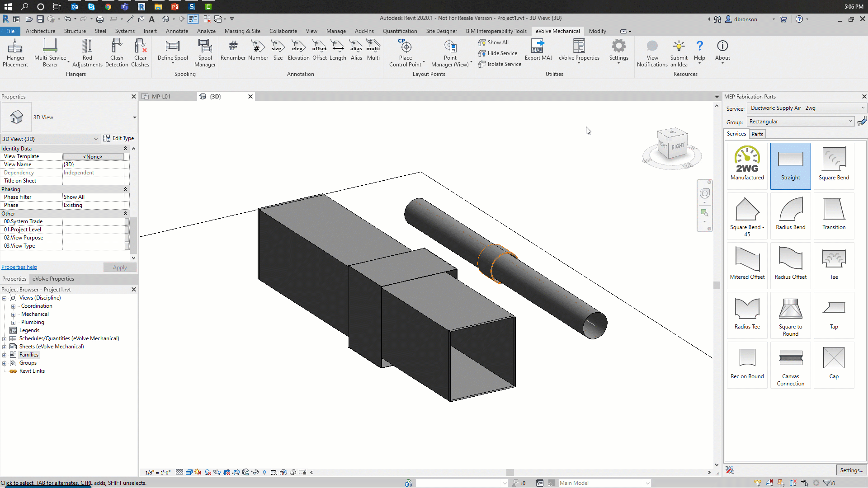Click the view template <None> button
868x488 pixels.
[93, 157]
